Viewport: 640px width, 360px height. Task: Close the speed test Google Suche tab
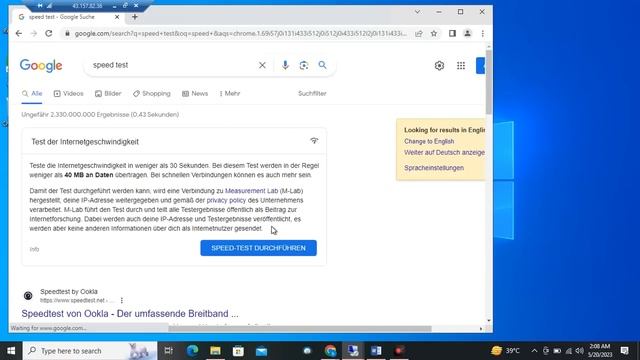click(117, 17)
